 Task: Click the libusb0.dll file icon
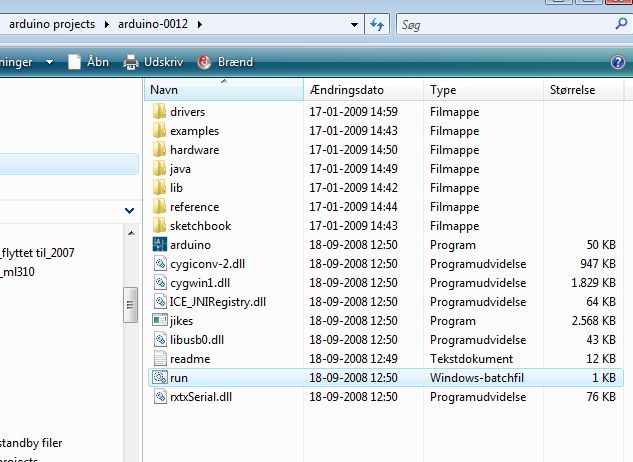coord(160,339)
